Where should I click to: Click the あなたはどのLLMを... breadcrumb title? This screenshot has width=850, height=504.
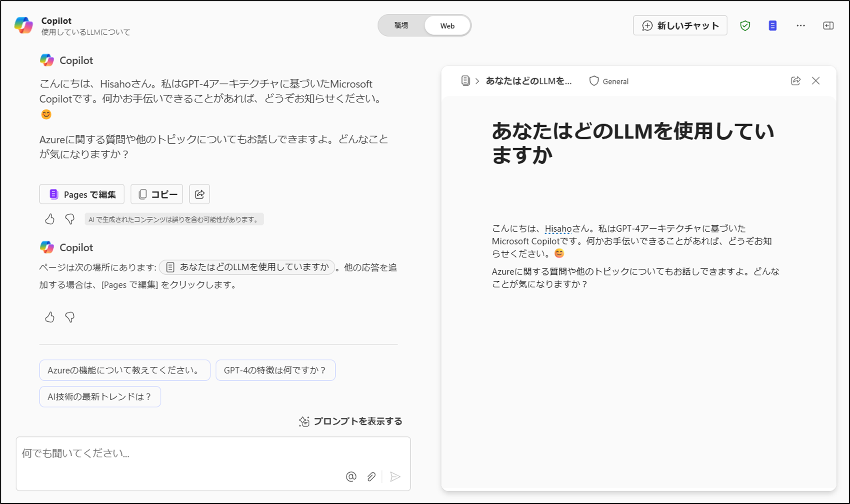click(529, 81)
